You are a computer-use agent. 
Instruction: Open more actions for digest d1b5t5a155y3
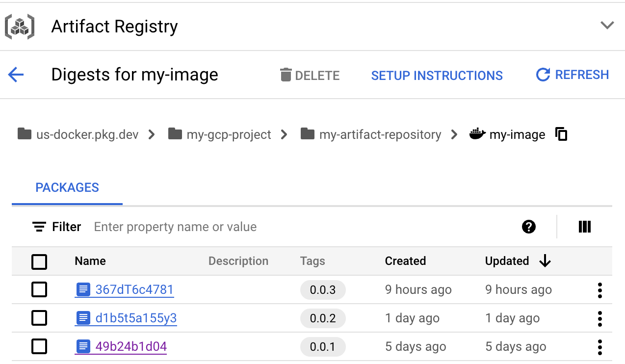coord(599,319)
